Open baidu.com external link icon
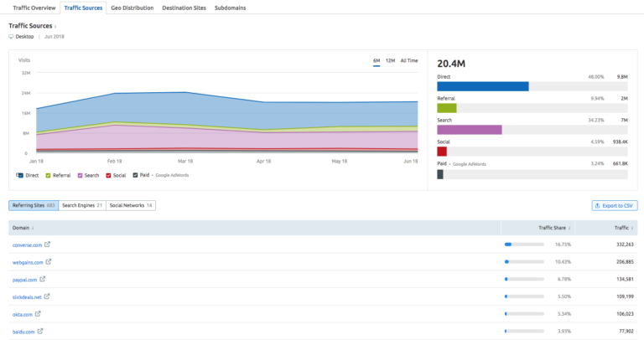644x340 pixels. [40, 332]
